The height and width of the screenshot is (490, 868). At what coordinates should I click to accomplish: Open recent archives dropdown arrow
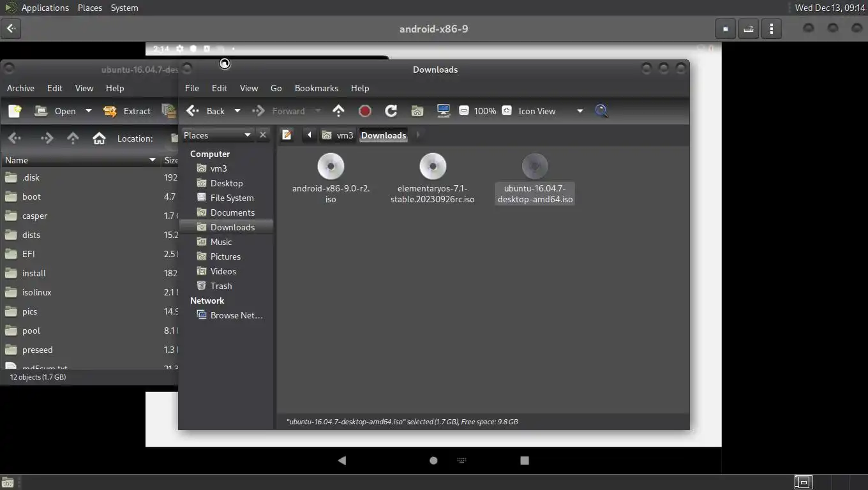point(88,111)
